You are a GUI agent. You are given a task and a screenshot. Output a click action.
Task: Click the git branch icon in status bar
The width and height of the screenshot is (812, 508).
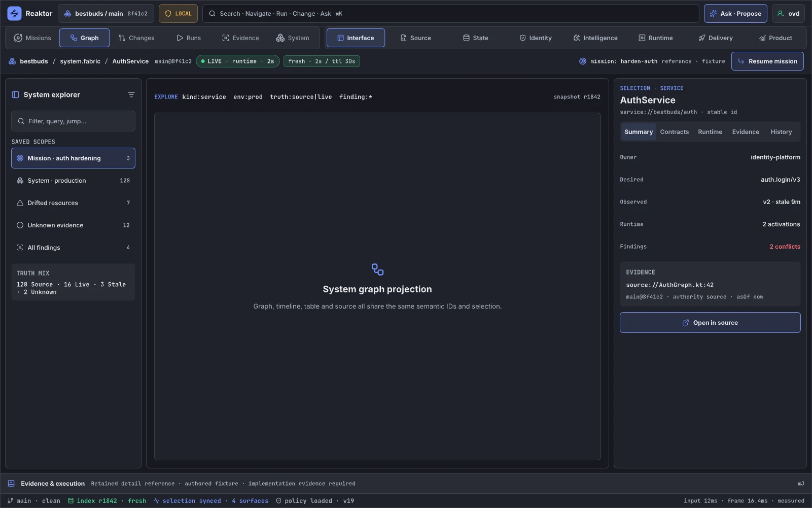(x=10, y=501)
